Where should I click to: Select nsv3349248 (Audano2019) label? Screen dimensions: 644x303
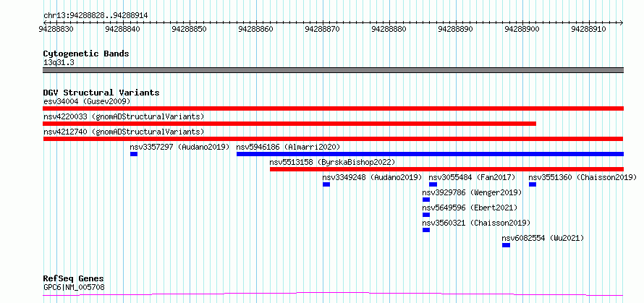pos(372,177)
